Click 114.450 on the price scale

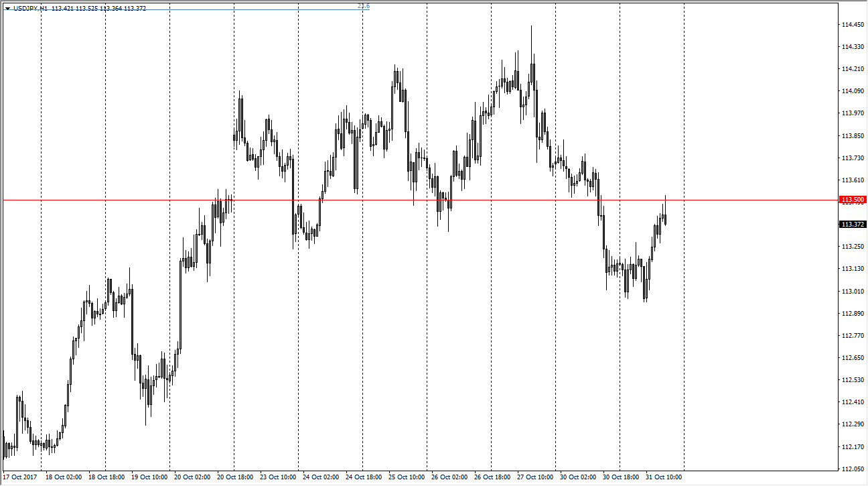click(852, 25)
